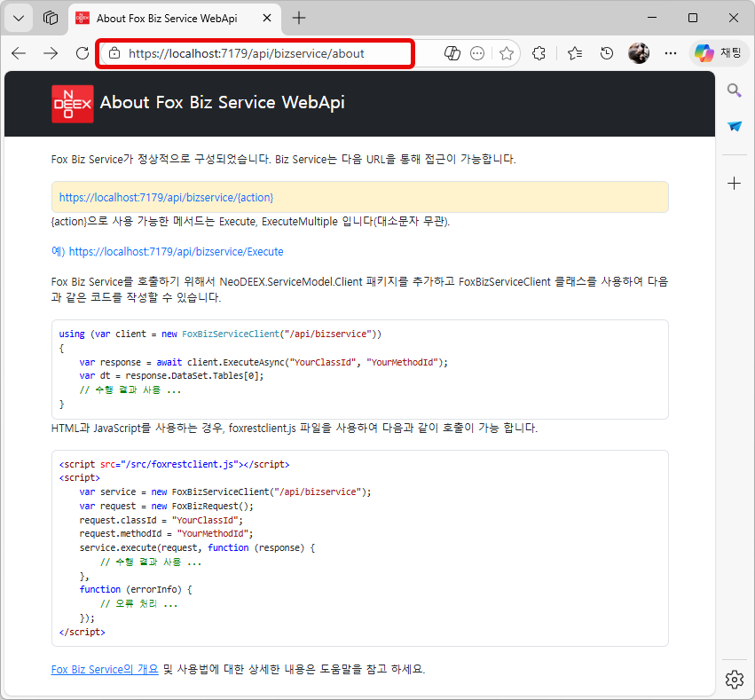Viewport: 755px width, 700px height.
Task: Open sidebar settings gear icon
Action: [x=735, y=680]
